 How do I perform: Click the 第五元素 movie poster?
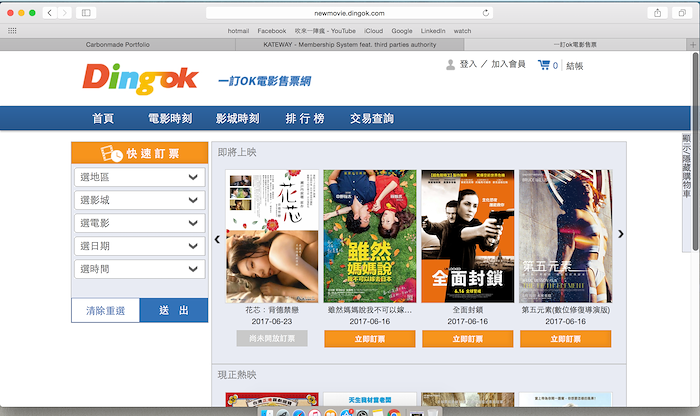tap(565, 236)
